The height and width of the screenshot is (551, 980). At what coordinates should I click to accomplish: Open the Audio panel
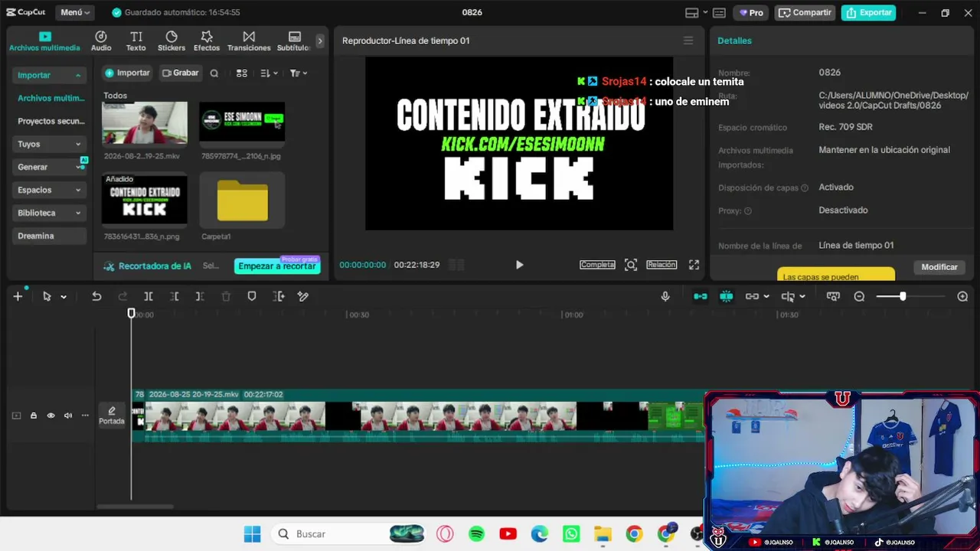(x=101, y=41)
